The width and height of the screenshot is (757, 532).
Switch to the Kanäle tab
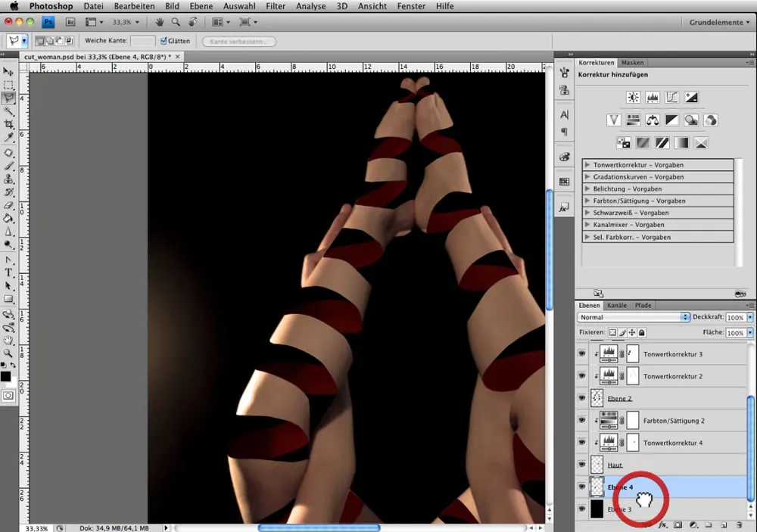[x=617, y=306]
